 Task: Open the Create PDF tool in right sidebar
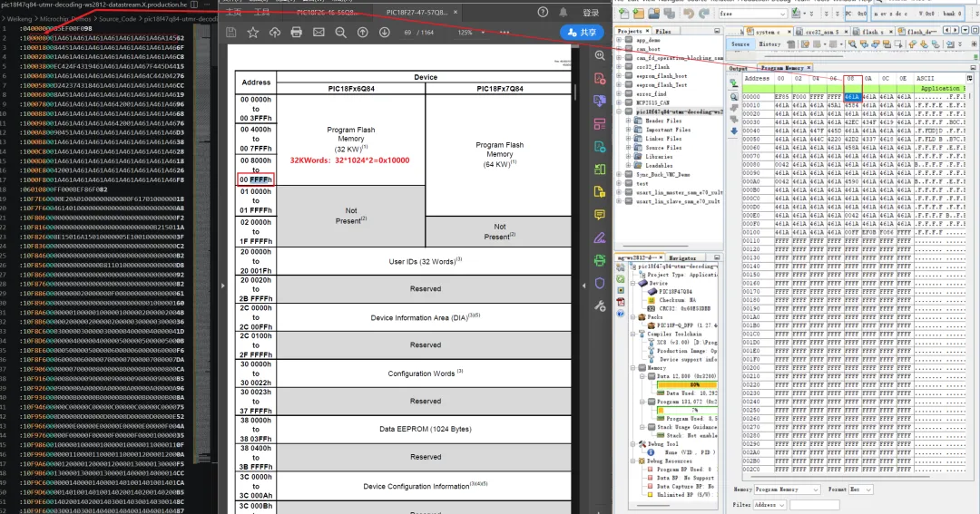tap(600, 79)
